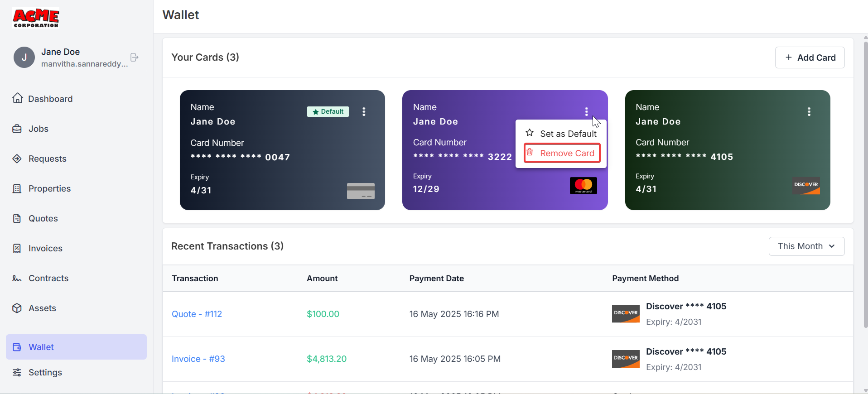Choose Remove Card from the menu
The image size is (868, 394).
(x=562, y=153)
